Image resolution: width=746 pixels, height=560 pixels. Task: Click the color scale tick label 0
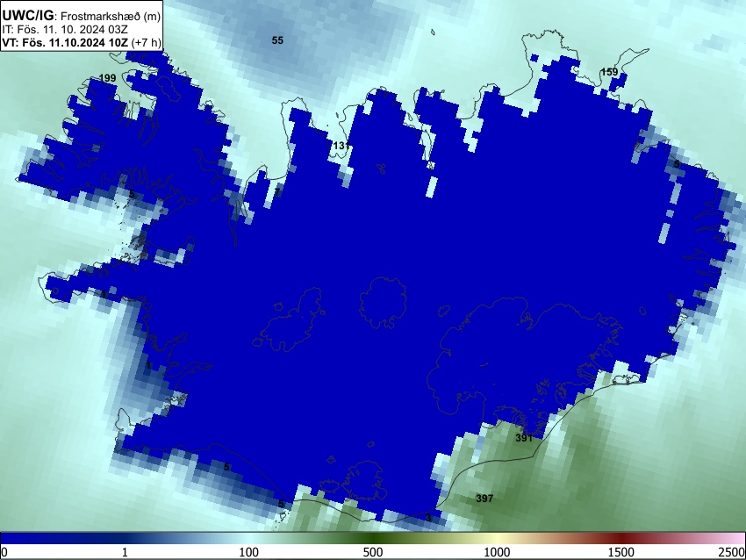pos(4,552)
